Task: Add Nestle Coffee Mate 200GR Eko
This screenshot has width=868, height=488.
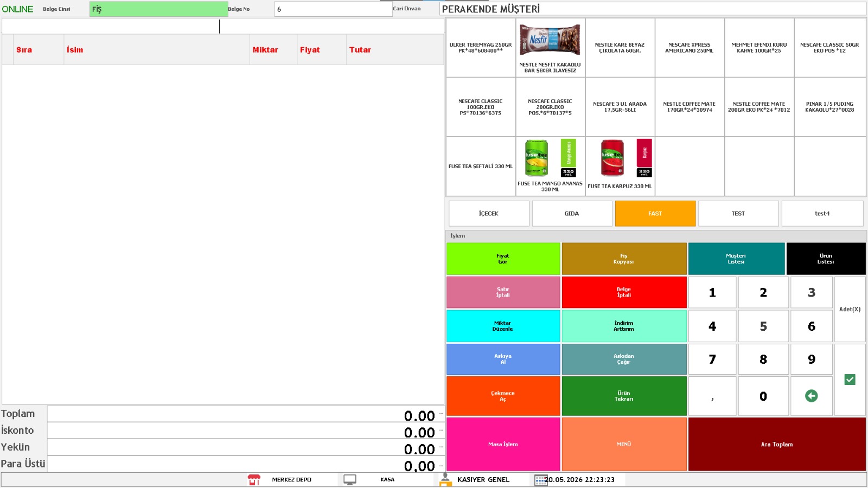Action: click(759, 107)
